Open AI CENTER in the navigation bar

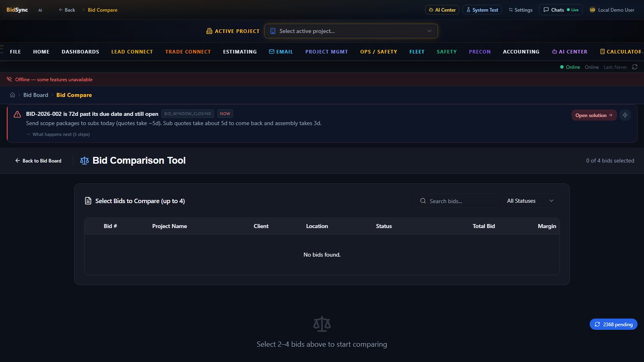pos(570,51)
